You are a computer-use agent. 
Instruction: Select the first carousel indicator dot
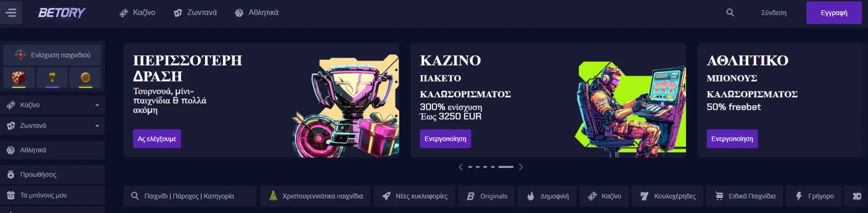pyautogui.click(x=470, y=167)
